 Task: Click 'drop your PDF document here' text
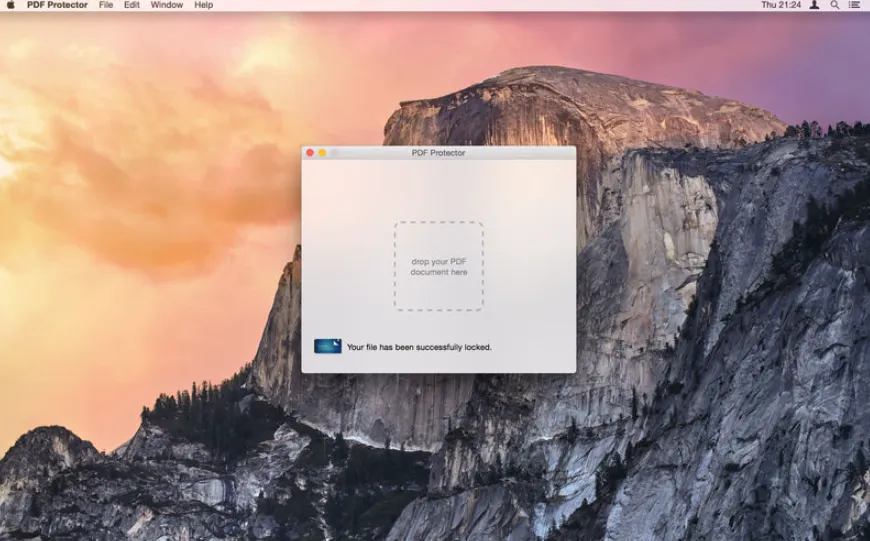click(439, 267)
